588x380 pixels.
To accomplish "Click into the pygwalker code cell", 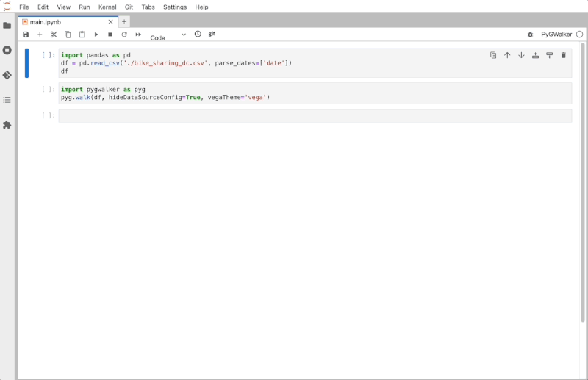I will [x=315, y=93].
